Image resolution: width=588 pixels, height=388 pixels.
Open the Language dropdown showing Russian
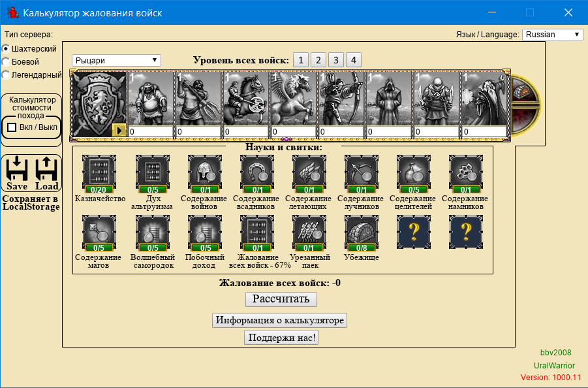[x=553, y=35]
